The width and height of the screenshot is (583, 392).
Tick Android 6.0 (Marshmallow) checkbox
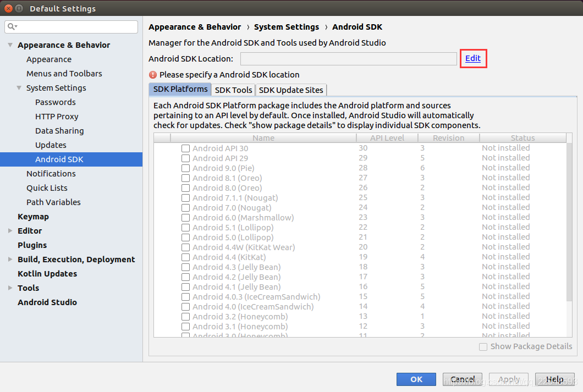click(x=185, y=218)
